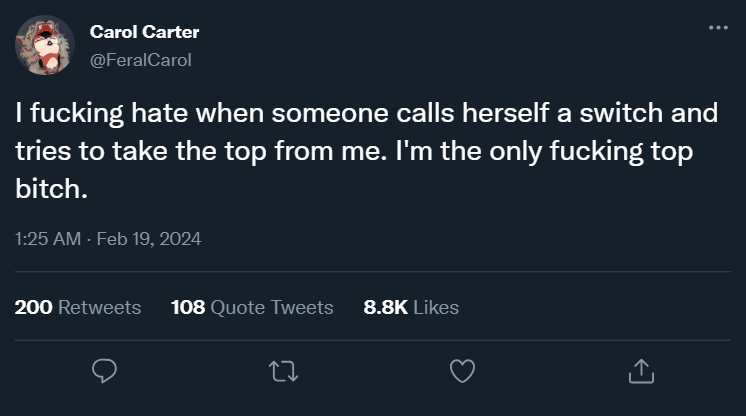The image size is (746, 416).
Task: Click the 8.8K like count number
Action: point(385,307)
